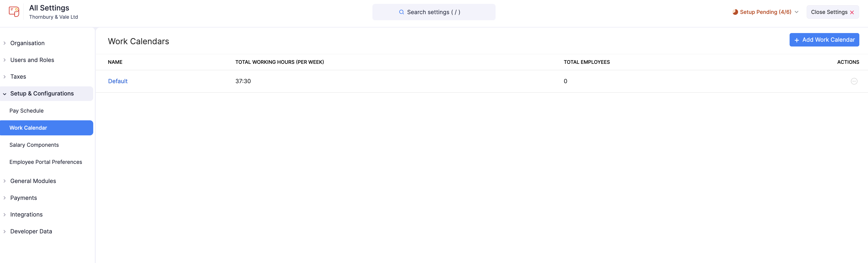The image size is (868, 263).
Task: Select the Developer Data label
Action: coord(31,232)
